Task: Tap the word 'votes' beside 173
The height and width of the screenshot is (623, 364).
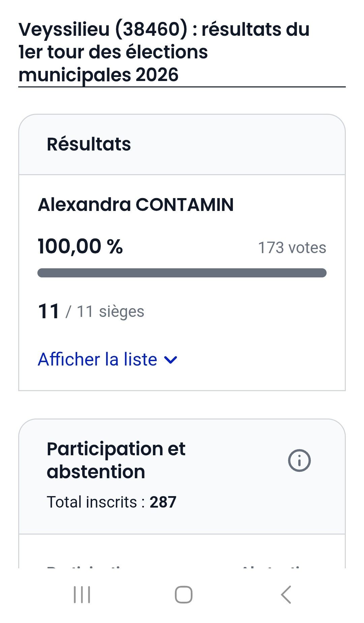Action: pos(307,248)
